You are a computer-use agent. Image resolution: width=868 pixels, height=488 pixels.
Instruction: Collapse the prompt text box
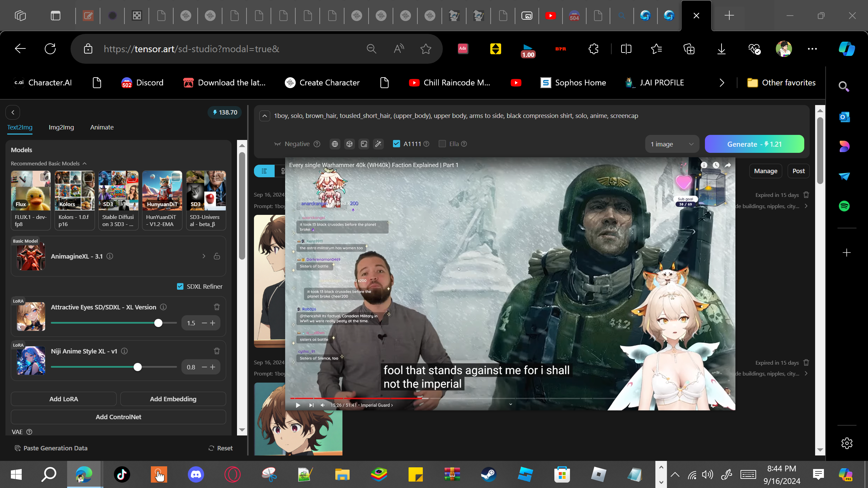tap(265, 116)
